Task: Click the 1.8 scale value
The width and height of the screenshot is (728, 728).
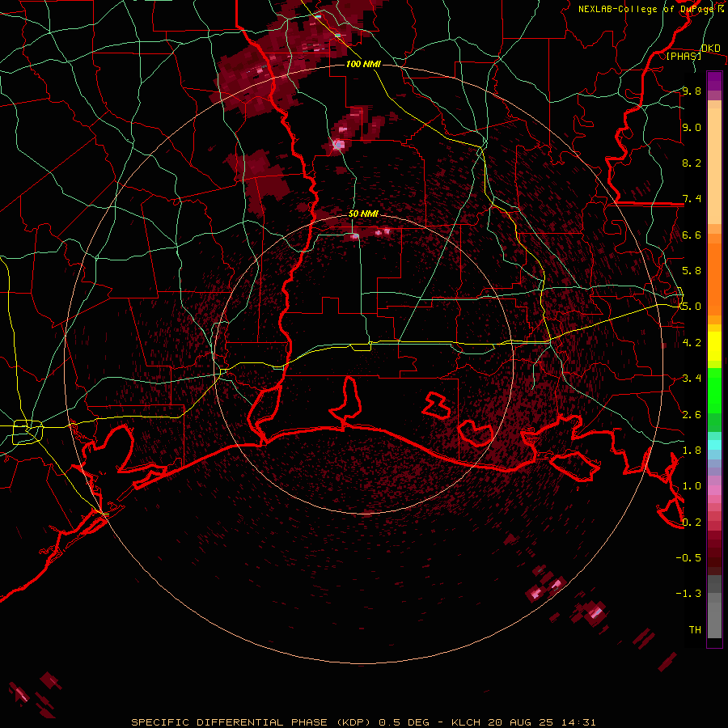Action: point(692,451)
